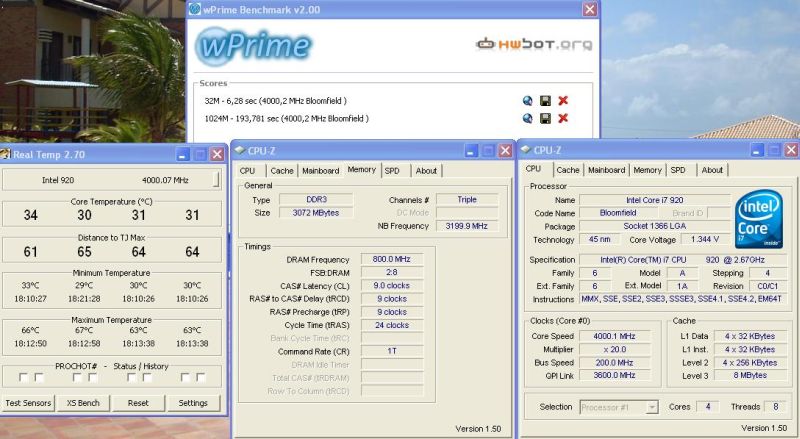Click the Reset button in Real Temp
The height and width of the screenshot is (439, 800).
(138, 403)
